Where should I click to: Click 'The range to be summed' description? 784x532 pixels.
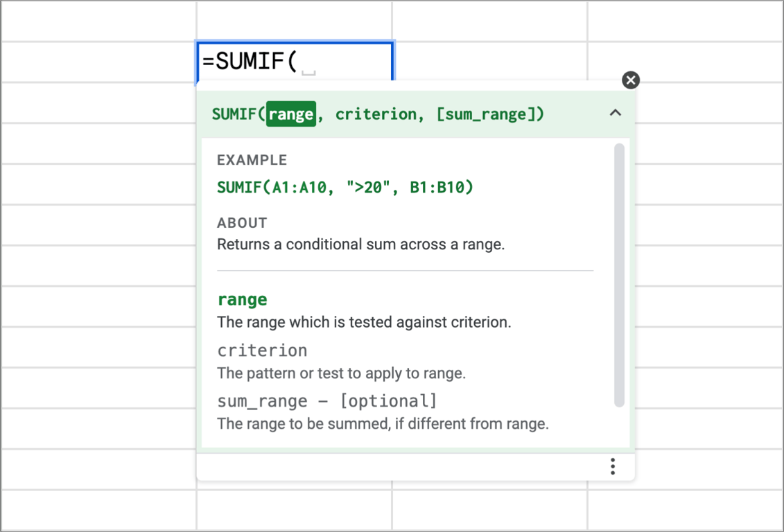click(383, 424)
